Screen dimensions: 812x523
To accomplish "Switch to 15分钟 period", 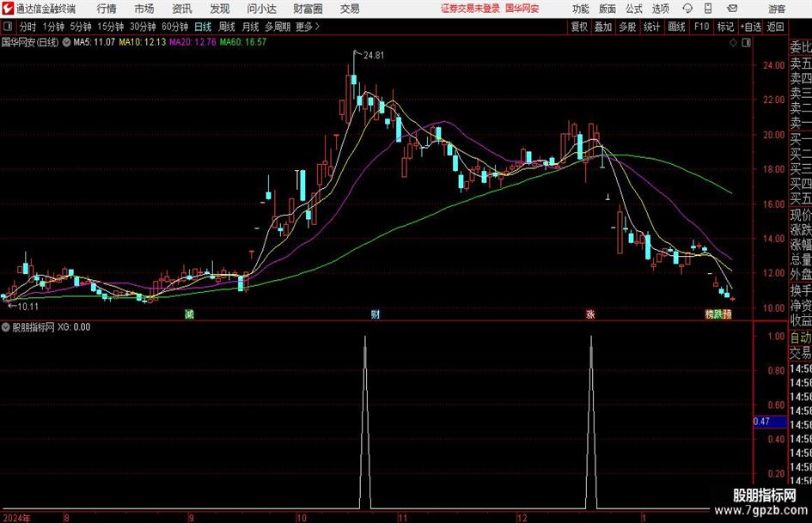I will tap(111, 27).
